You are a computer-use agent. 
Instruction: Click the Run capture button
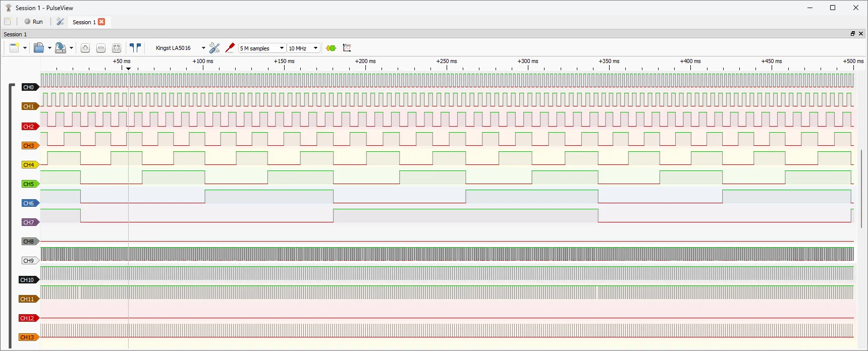pyautogui.click(x=34, y=22)
